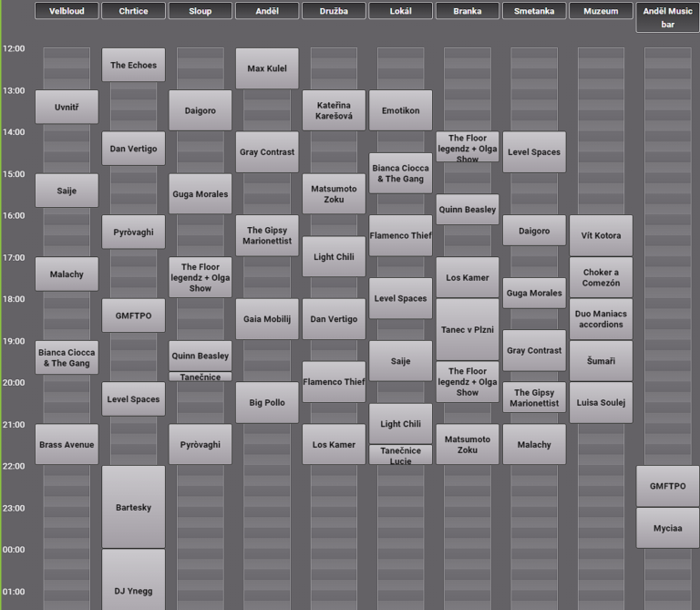Open the Kateřina Karešová event

click(x=334, y=110)
